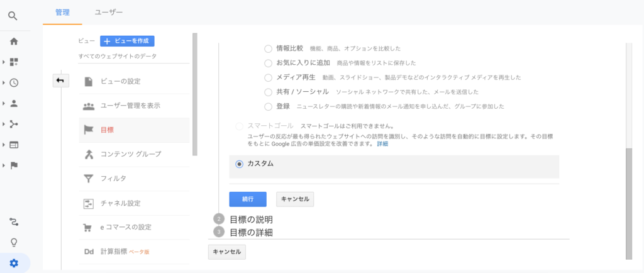Click the ビューを作成 button
Image resolution: width=644 pixels, height=273 pixels.
[x=127, y=41]
